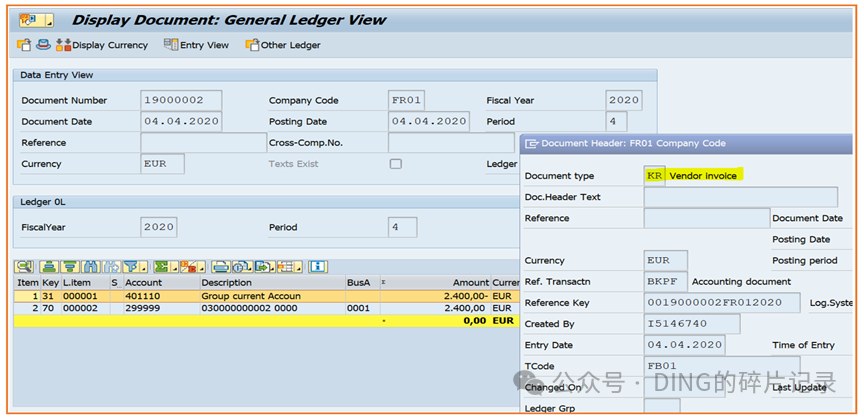Image resolution: width=864 pixels, height=417 pixels.
Task: Click the Doc.Header Text field
Action: click(741, 197)
